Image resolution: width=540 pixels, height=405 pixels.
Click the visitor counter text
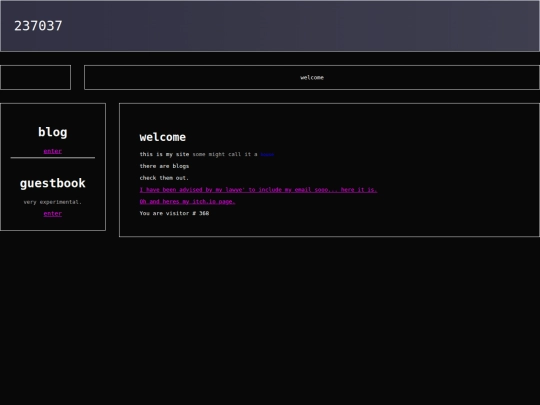[174, 213]
